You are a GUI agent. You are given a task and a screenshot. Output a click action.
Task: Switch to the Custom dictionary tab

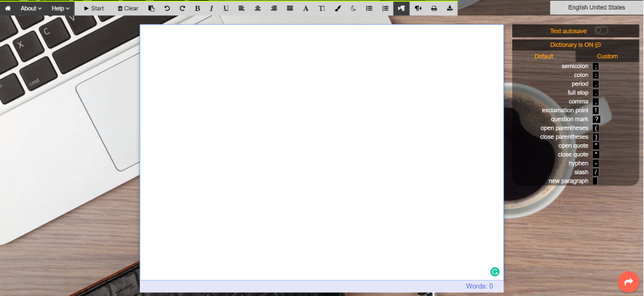click(x=607, y=56)
